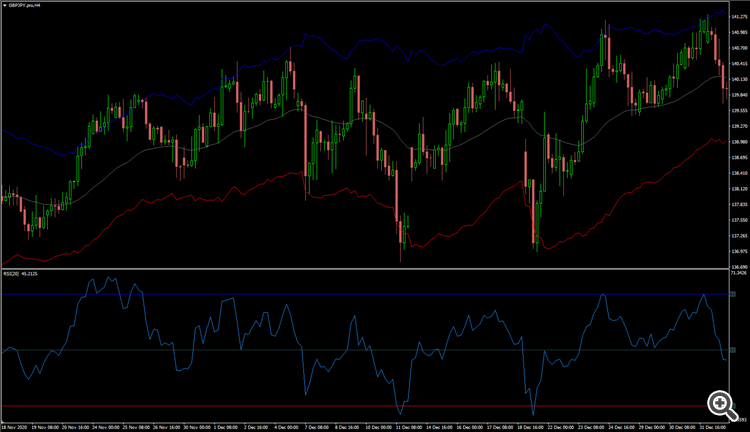The width and height of the screenshot is (750, 432).
Task: Click the RSI(20) 45.2125 indicator label
Action: click(x=21, y=274)
